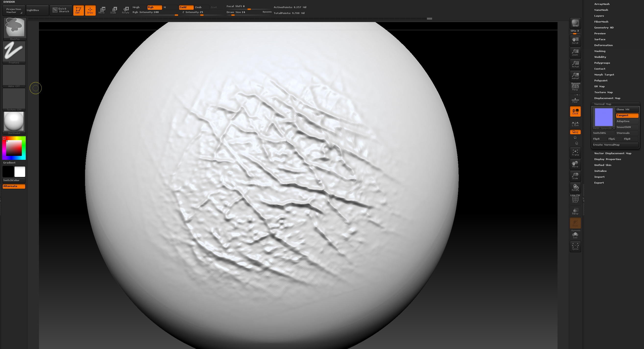Open the Polypaint submenu
The image size is (644, 349).
pyautogui.click(x=600, y=81)
